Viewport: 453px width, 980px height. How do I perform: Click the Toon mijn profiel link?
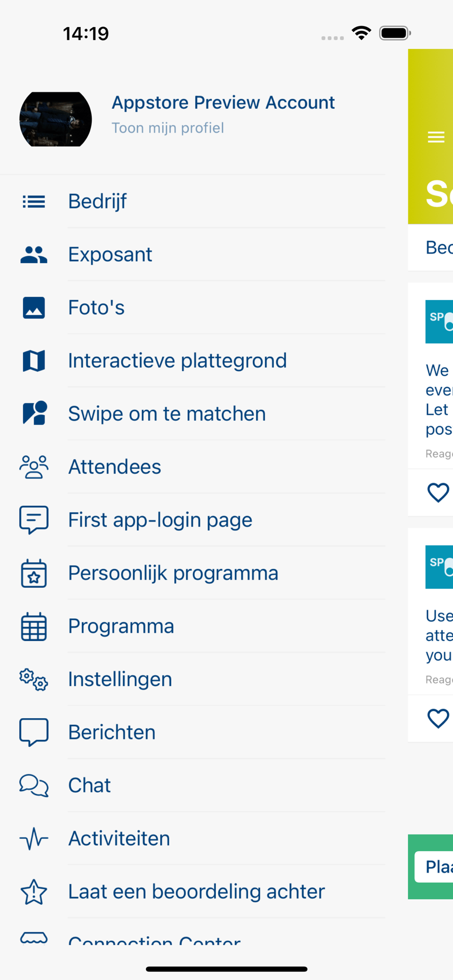(168, 128)
